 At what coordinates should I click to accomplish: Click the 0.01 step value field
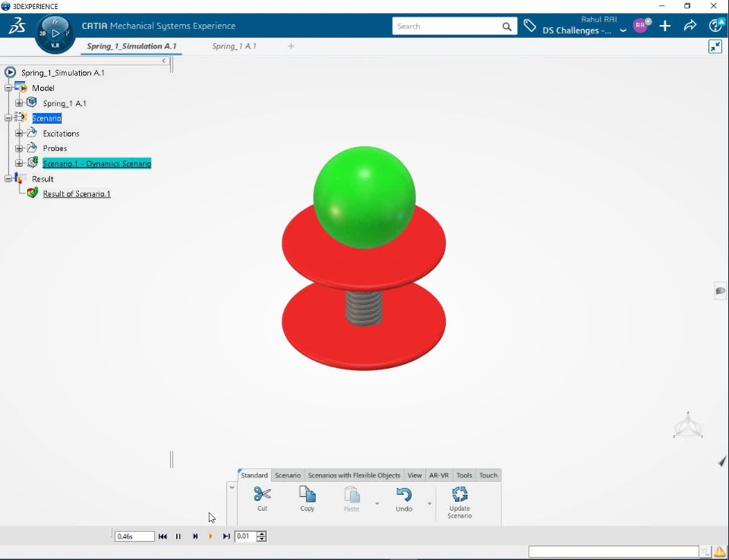click(x=245, y=536)
